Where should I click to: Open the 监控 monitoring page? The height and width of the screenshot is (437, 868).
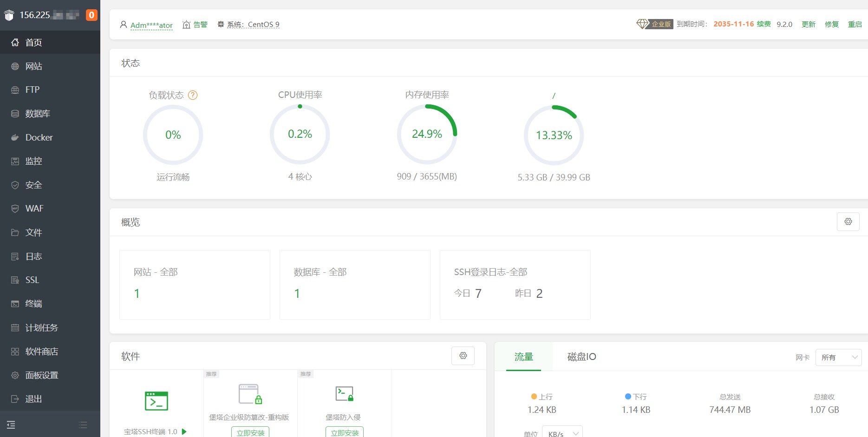click(33, 161)
